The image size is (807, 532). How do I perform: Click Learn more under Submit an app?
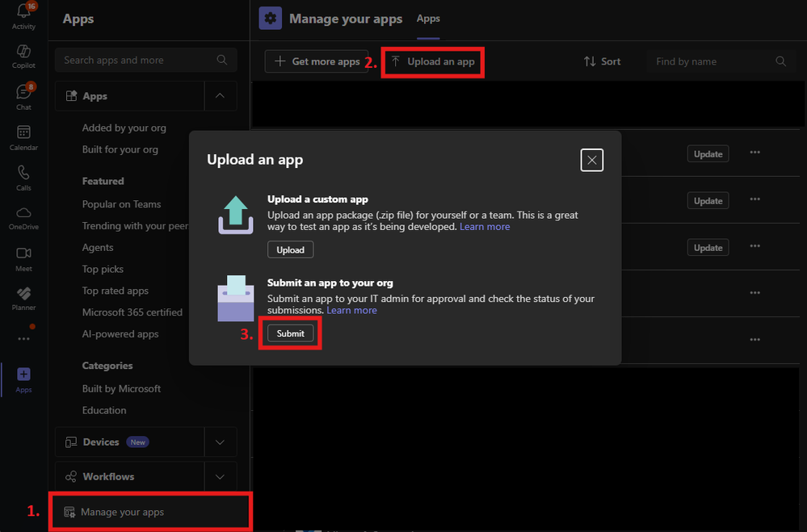tap(351, 310)
